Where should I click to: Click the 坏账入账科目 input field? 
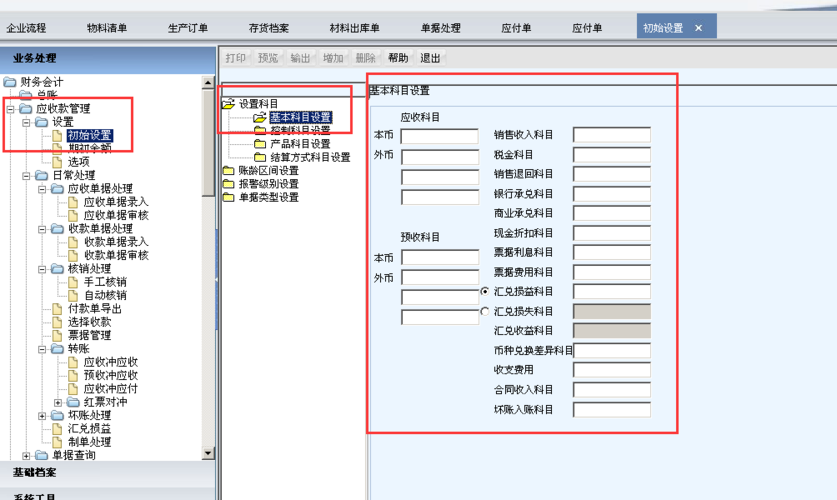pos(612,410)
